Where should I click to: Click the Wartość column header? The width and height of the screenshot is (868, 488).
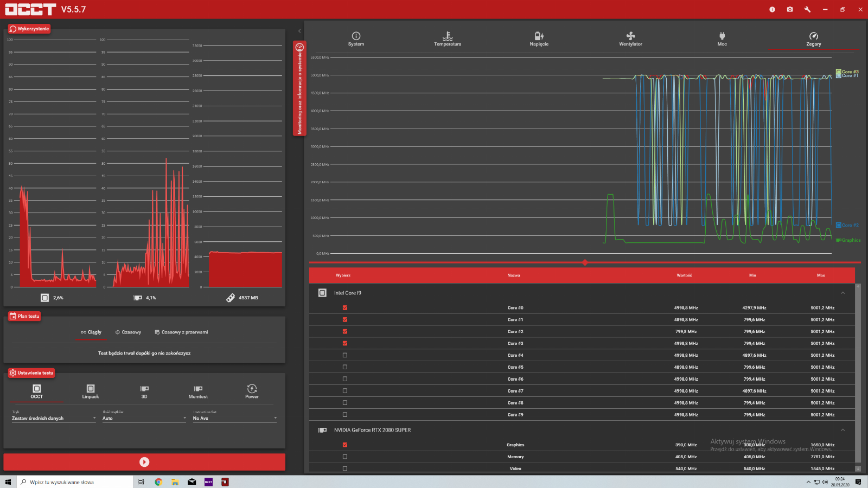coord(684,275)
